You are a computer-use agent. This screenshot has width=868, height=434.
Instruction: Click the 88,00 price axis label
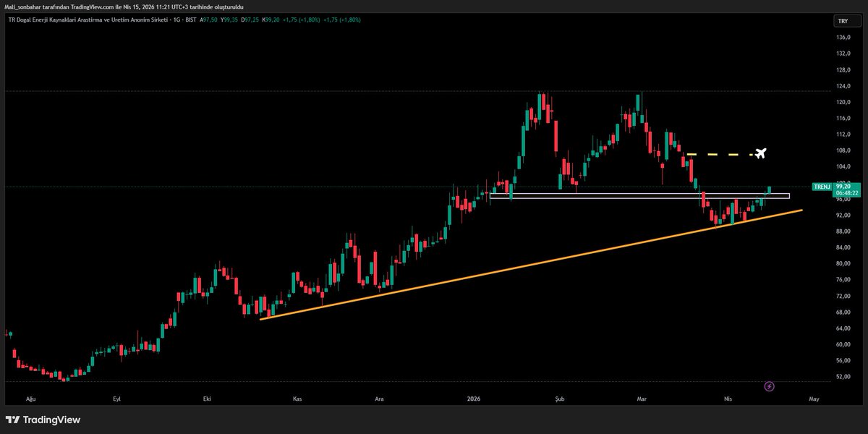click(x=843, y=231)
